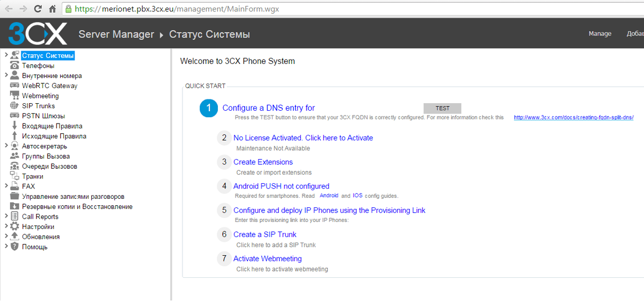Expand the Настройки tree node

[x=6, y=226]
